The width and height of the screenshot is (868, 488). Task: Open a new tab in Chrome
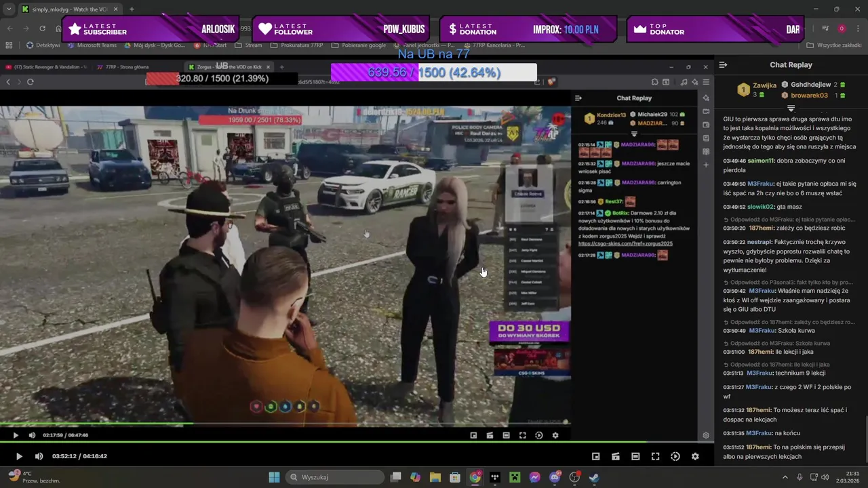pos(132,9)
